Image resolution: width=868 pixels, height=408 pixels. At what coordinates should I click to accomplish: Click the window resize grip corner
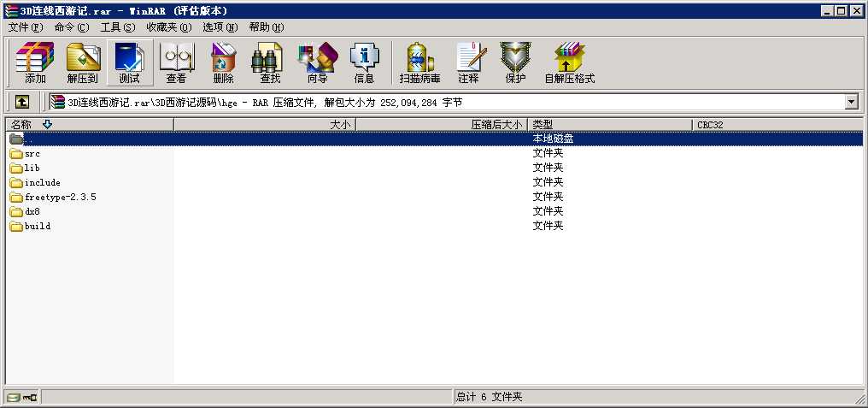tap(858, 398)
